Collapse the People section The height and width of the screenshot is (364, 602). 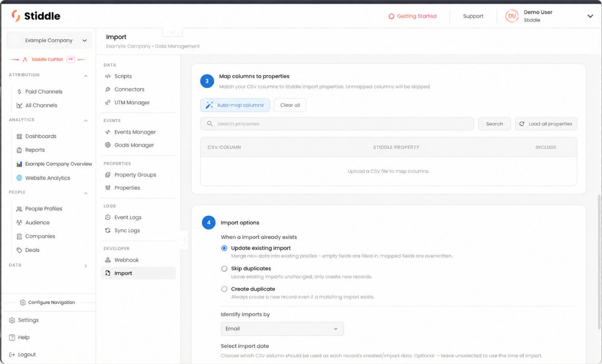pos(85,193)
